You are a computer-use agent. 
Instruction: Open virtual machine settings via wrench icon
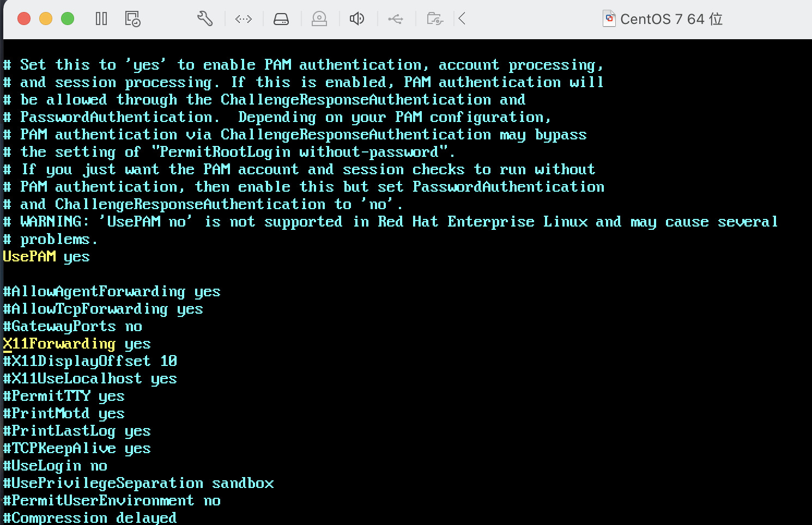click(205, 18)
